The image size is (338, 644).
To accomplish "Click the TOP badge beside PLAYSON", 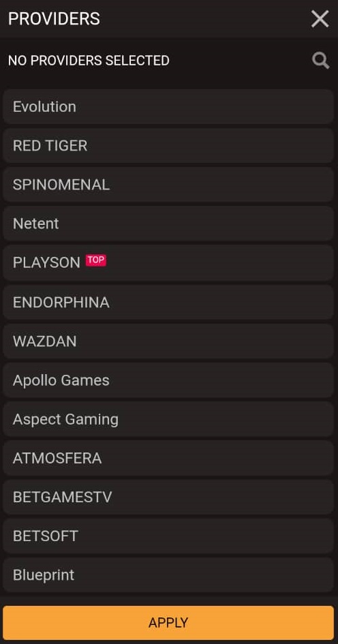I will coord(95,260).
